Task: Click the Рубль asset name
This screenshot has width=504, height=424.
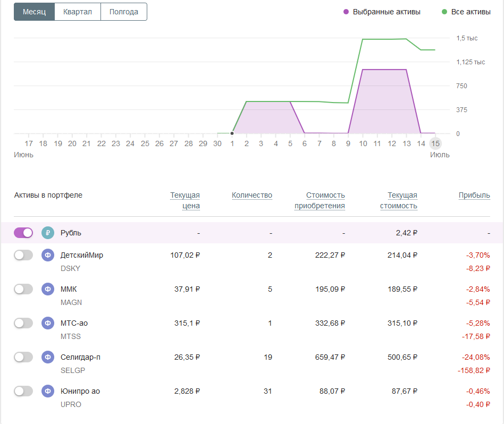Action: [x=71, y=233]
